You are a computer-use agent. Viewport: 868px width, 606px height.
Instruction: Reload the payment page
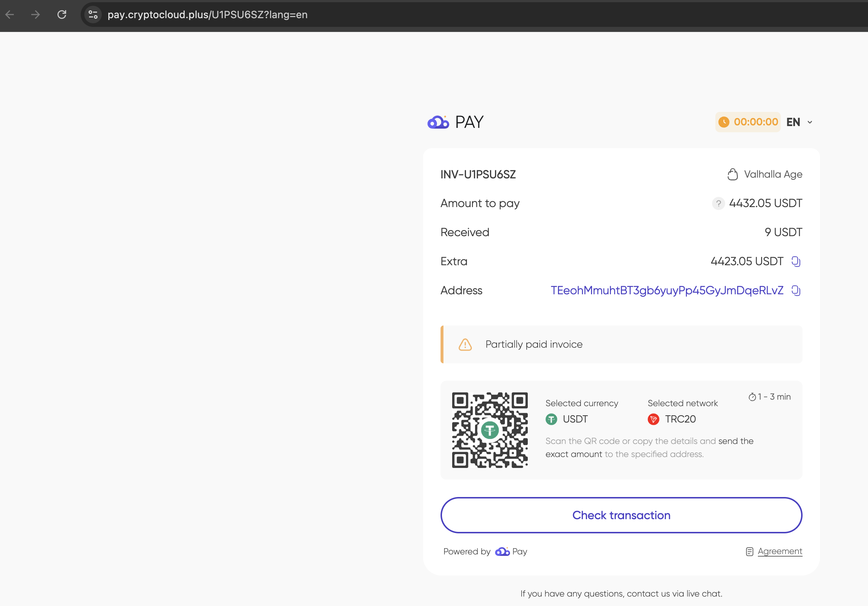pyautogui.click(x=62, y=15)
